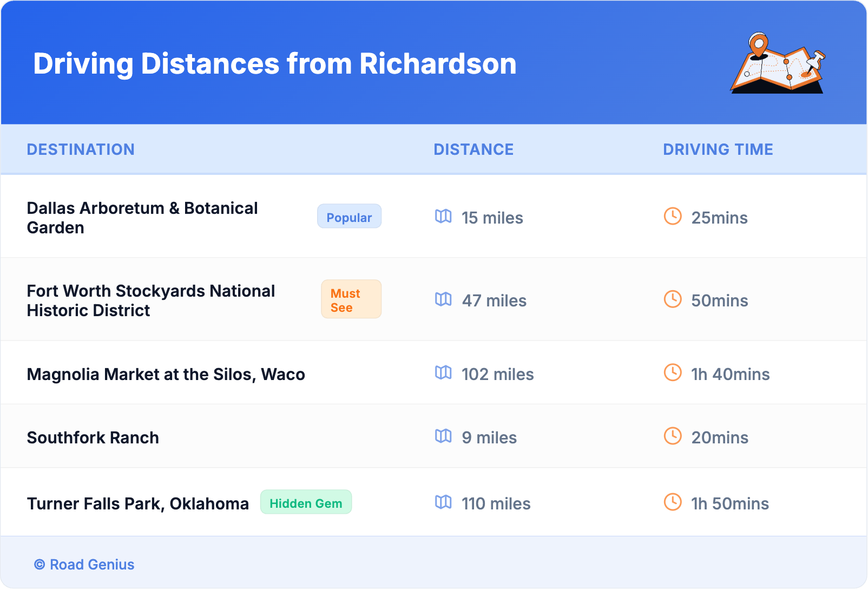
Task: Select the Destination column header
Action: 81,149
